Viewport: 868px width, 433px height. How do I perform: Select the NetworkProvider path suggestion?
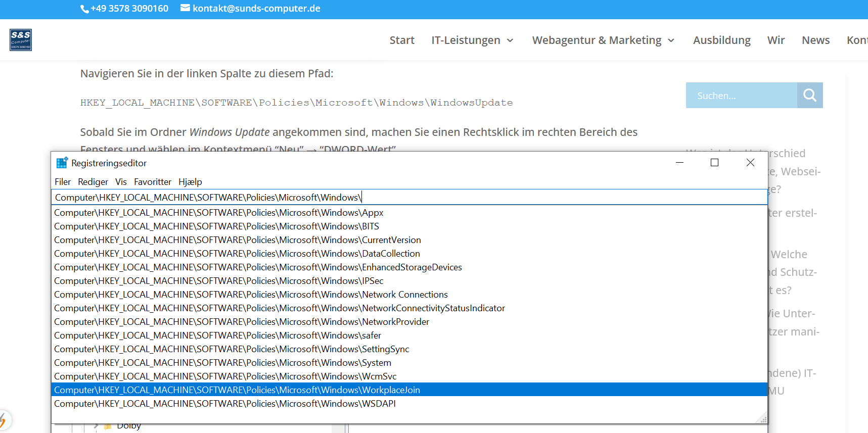click(x=409, y=322)
